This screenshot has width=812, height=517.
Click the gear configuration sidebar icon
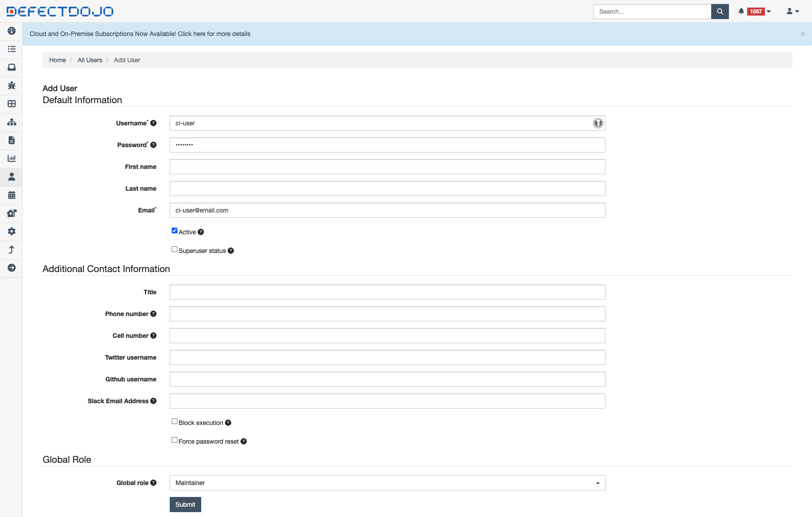12,231
